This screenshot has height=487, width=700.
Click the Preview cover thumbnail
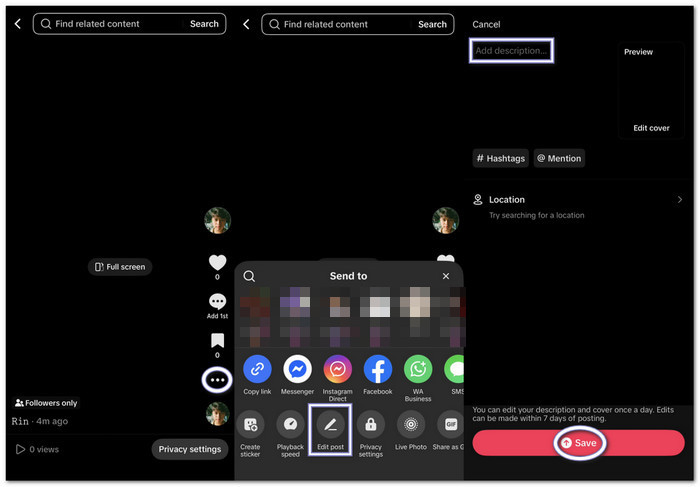[x=651, y=90]
